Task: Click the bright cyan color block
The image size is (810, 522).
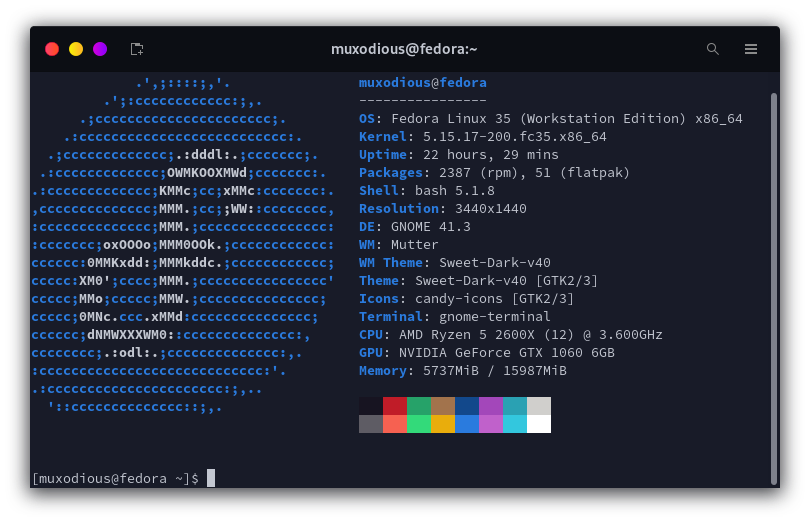Action: tap(515, 424)
